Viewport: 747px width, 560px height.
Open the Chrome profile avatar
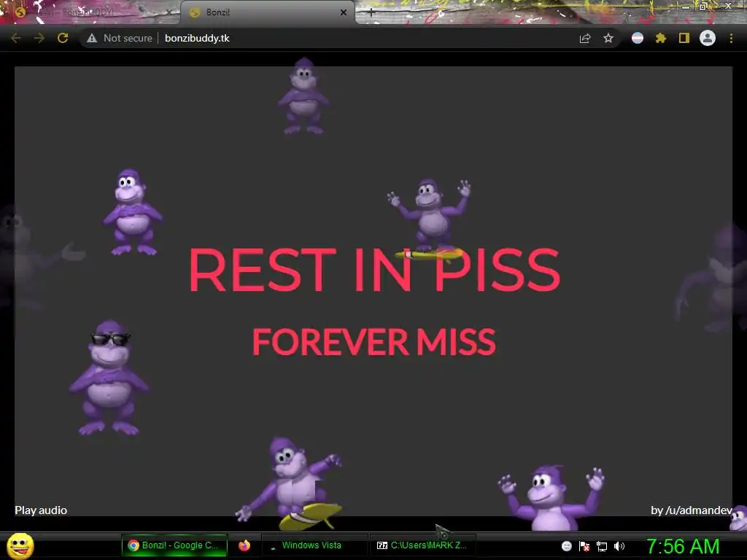708,38
